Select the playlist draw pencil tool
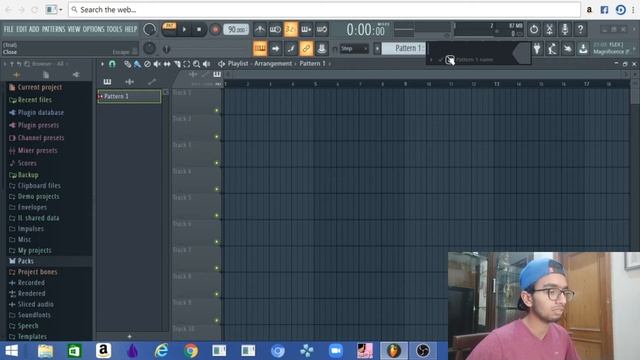The height and width of the screenshot is (360, 640). click(x=127, y=64)
